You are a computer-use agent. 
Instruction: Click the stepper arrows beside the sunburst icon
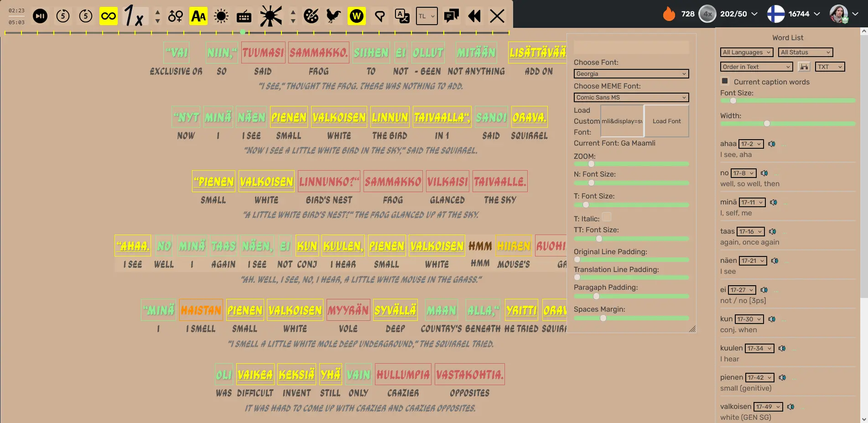point(293,16)
